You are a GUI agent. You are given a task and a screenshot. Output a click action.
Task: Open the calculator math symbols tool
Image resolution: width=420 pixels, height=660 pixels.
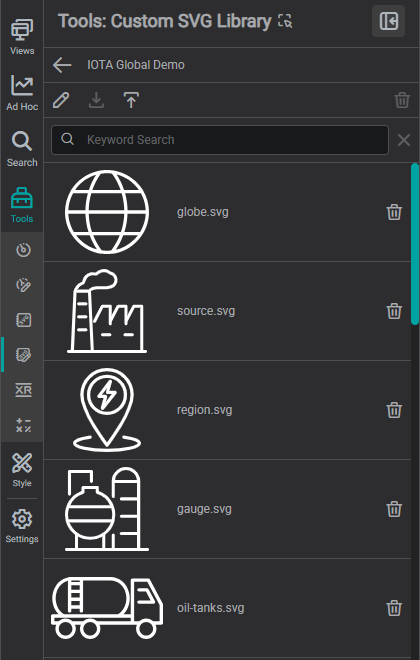pos(23,425)
